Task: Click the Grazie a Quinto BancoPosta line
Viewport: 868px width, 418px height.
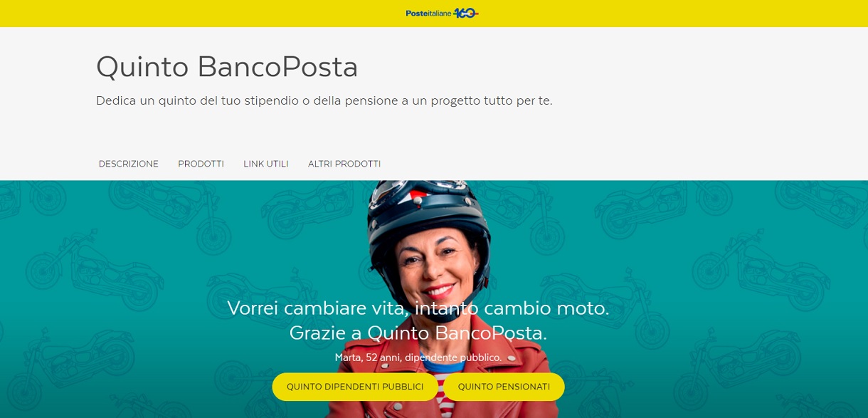Action: pyautogui.click(x=418, y=333)
